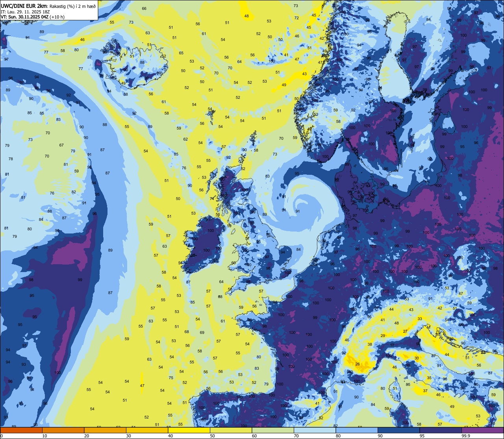Select the 'VT: Sun. 30.11.2025 04Z' valid time line
Image resolution: width=504 pixels, height=439 pixels.
(24, 17)
